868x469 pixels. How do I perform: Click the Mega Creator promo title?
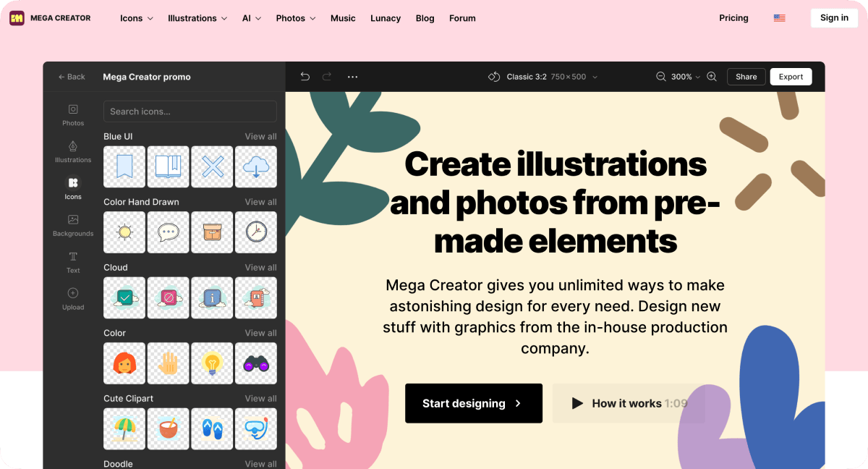[x=147, y=77]
